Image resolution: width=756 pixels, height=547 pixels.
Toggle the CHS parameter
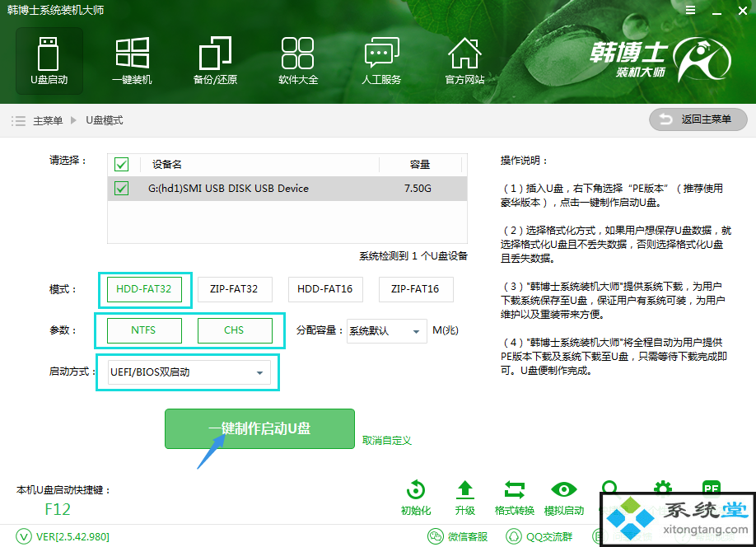pyautogui.click(x=235, y=330)
